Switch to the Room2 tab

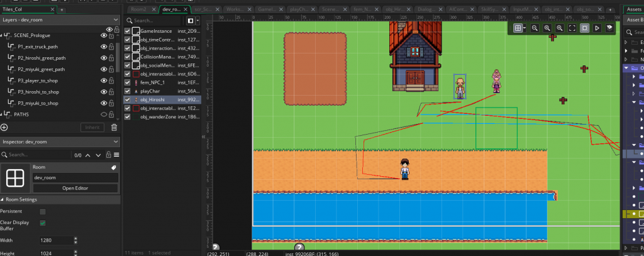click(x=138, y=10)
